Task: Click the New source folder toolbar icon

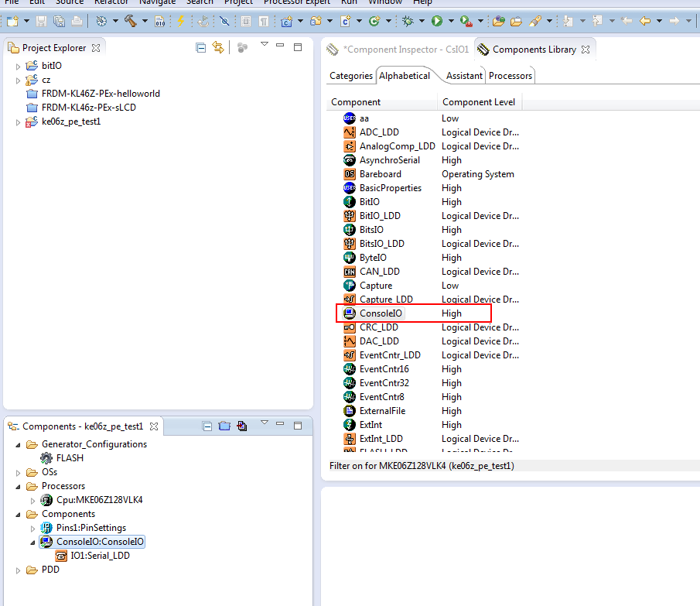Action: (316, 21)
